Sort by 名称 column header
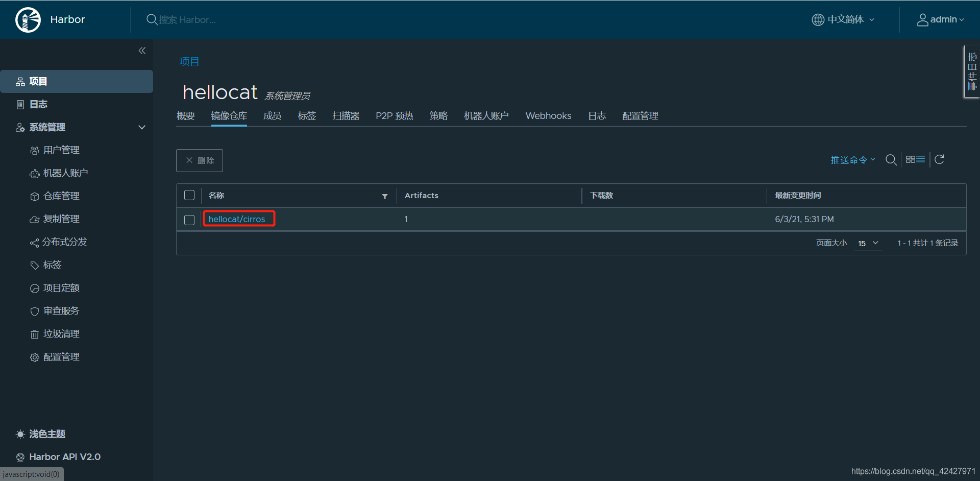 [216, 196]
